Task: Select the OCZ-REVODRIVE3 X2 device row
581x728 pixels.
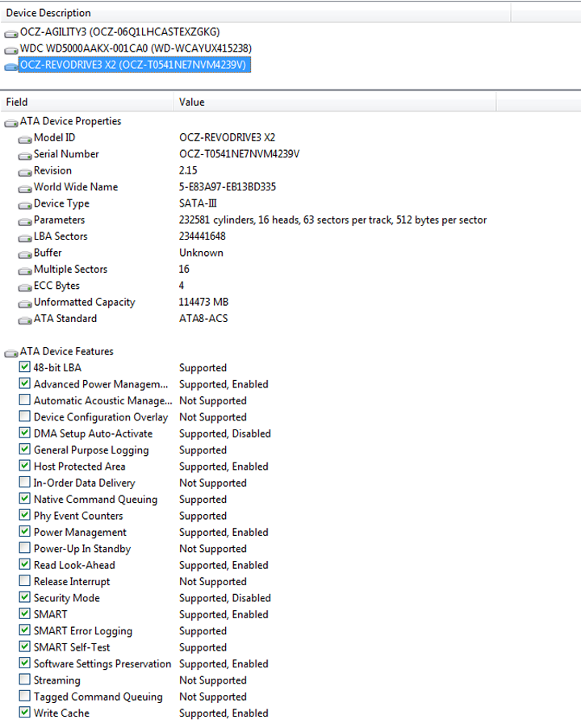Action: 135,65
